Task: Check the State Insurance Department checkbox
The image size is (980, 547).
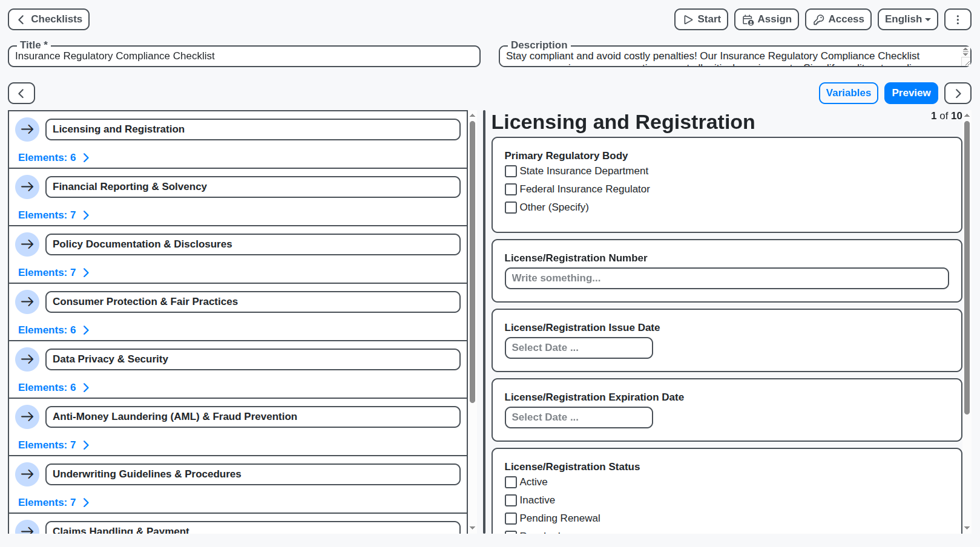Action: (510, 171)
